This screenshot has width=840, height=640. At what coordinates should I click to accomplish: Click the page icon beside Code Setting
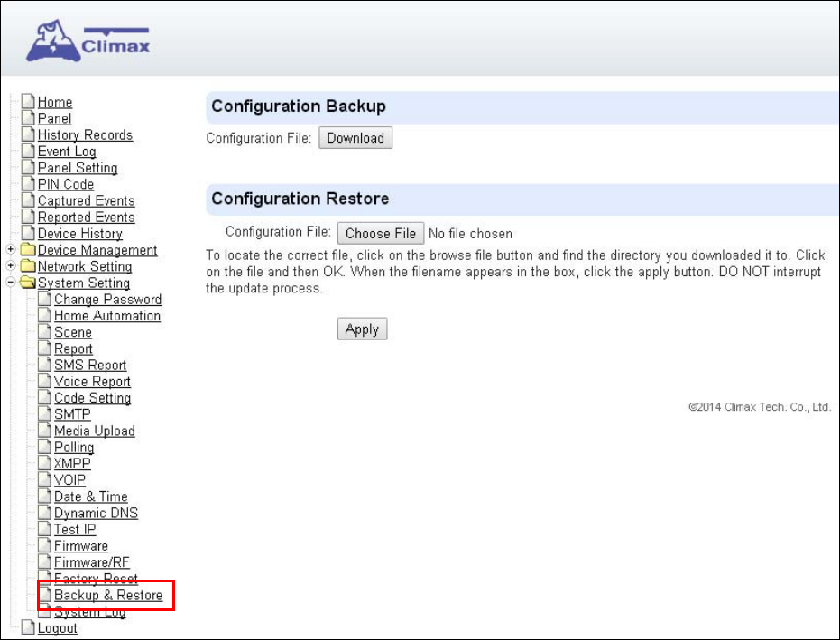click(x=45, y=397)
